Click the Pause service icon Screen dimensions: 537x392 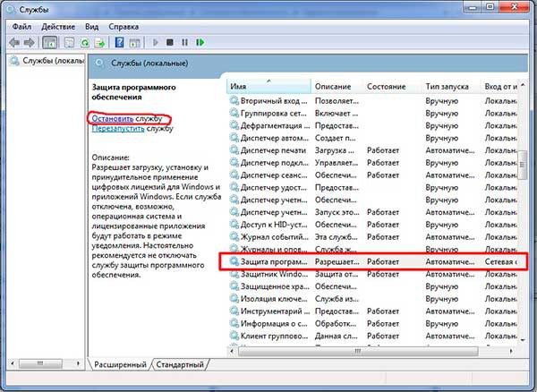(x=185, y=42)
